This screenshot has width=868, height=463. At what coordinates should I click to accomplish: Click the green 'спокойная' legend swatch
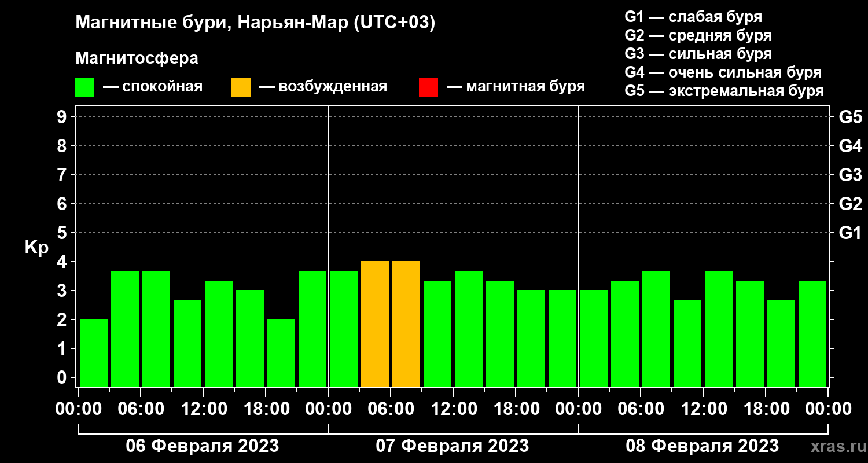(x=84, y=87)
